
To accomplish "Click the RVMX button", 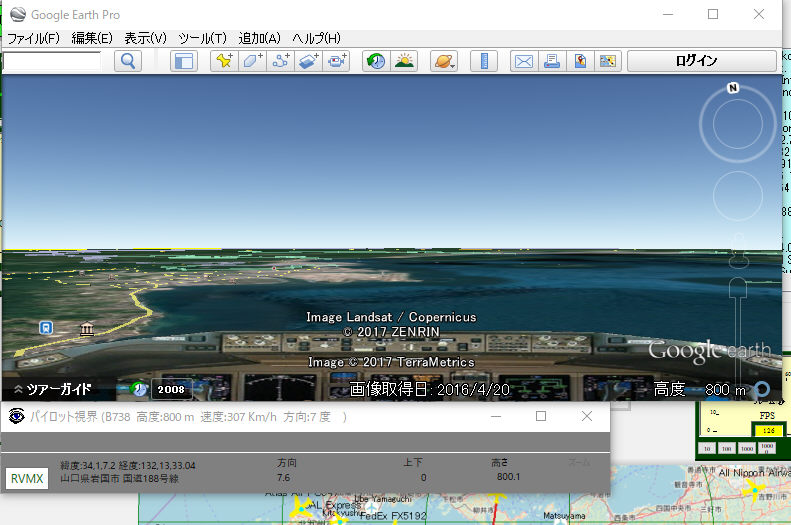I will 27,479.
